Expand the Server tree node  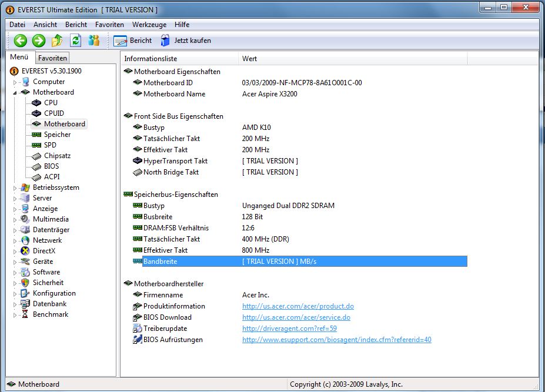[x=15, y=199]
